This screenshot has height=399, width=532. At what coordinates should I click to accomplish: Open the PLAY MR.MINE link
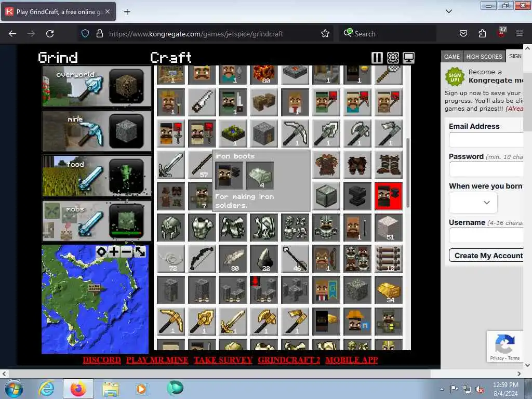[x=157, y=360]
